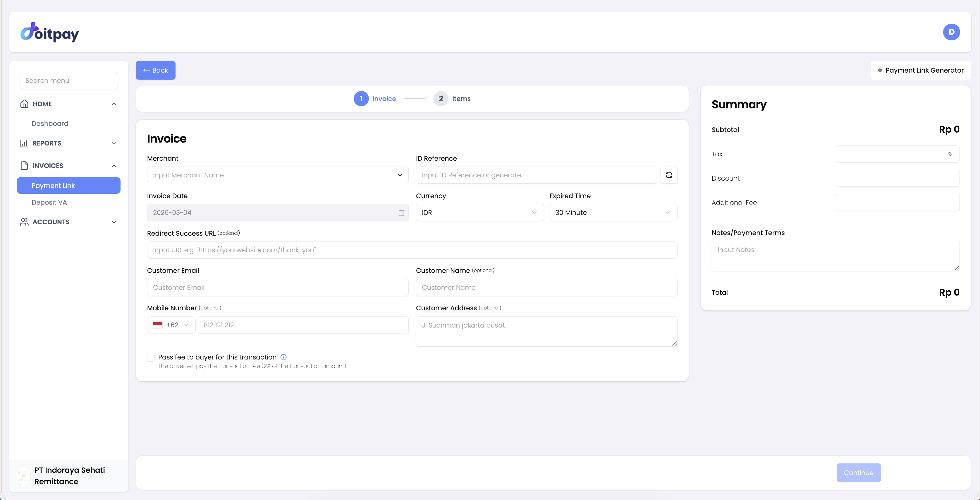980x500 pixels.
Task: Open the Invoice Date calendar icon
Action: click(401, 213)
